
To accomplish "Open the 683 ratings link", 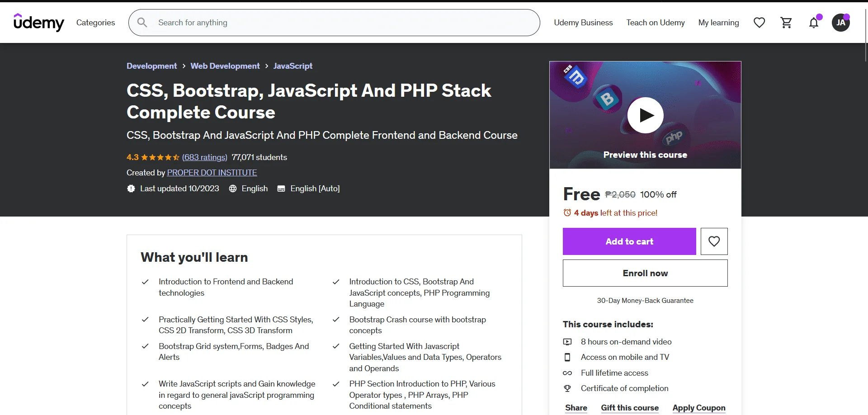I will (x=205, y=157).
